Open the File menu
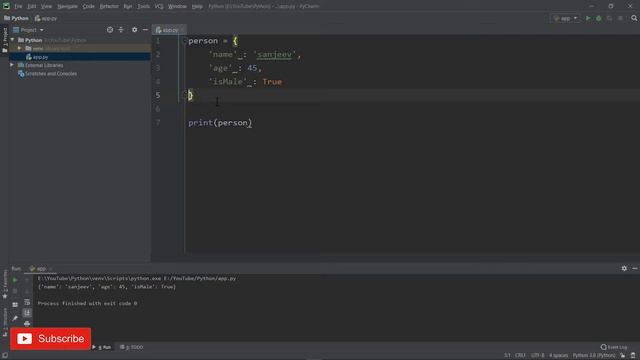 (x=18, y=6)
